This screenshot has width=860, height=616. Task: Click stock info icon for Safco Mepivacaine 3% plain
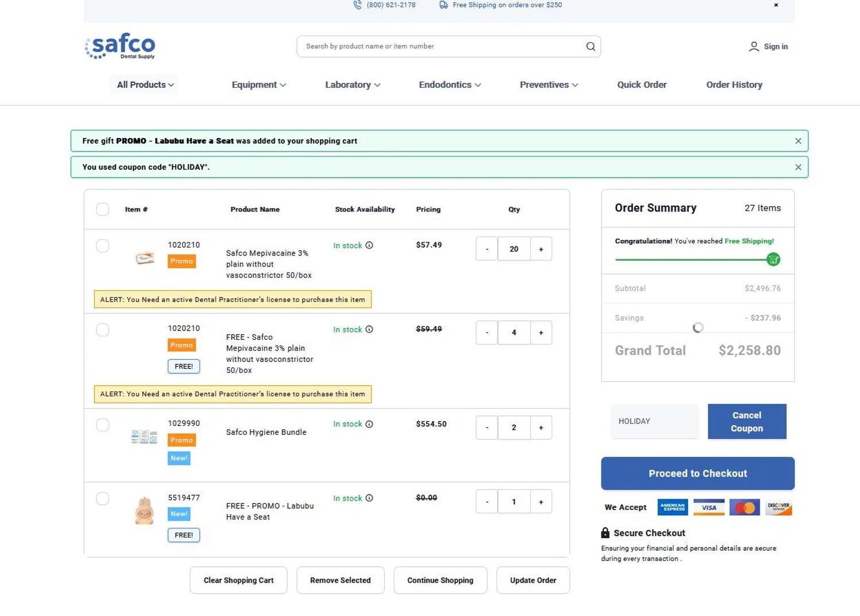tap(369, 245)
